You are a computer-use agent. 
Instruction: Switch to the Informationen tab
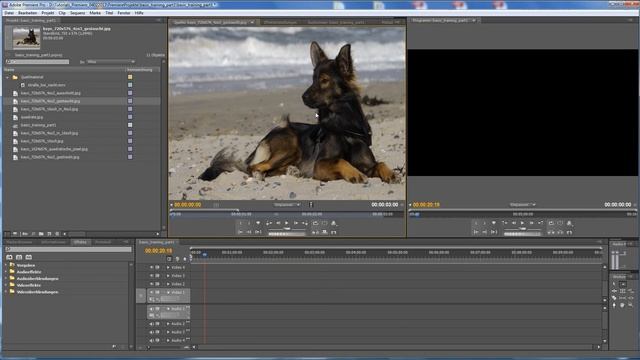point(53,242)
